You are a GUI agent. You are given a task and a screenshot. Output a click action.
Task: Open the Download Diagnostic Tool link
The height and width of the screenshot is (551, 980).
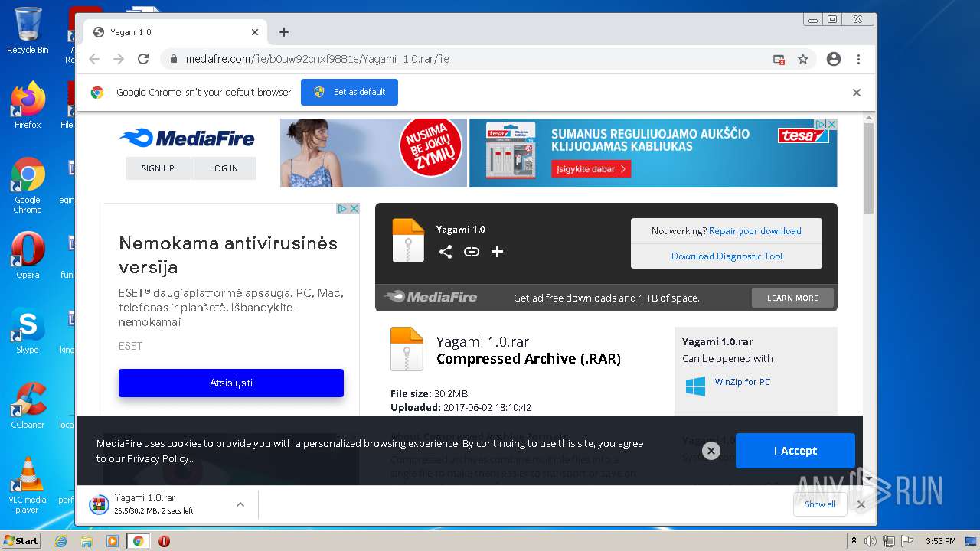(727, 256)
